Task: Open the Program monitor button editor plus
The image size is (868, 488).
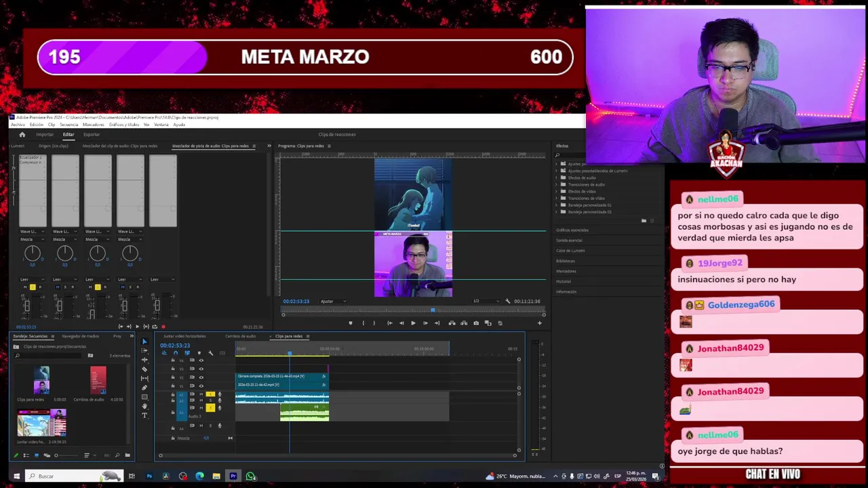Action: tap(540, 323)
